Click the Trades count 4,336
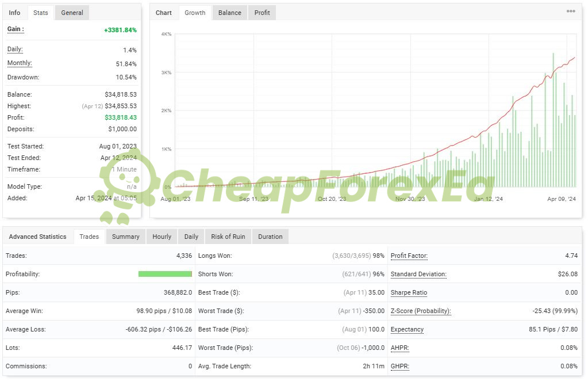The image size is (588, 381). [184, 256]
